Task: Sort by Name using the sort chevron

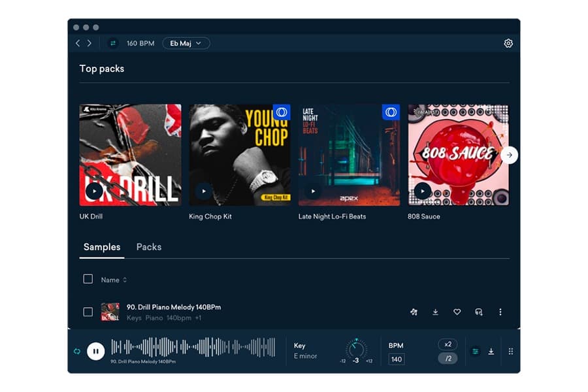Action: click(124, 279)
